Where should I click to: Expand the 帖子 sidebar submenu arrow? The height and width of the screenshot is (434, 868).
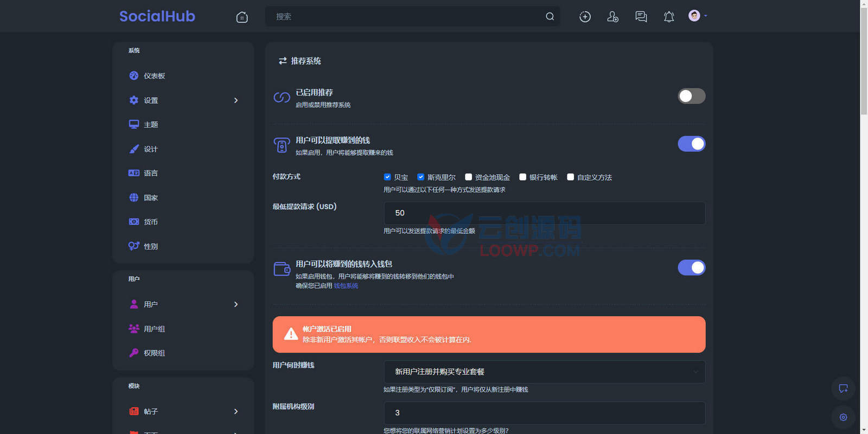[236, 411]
